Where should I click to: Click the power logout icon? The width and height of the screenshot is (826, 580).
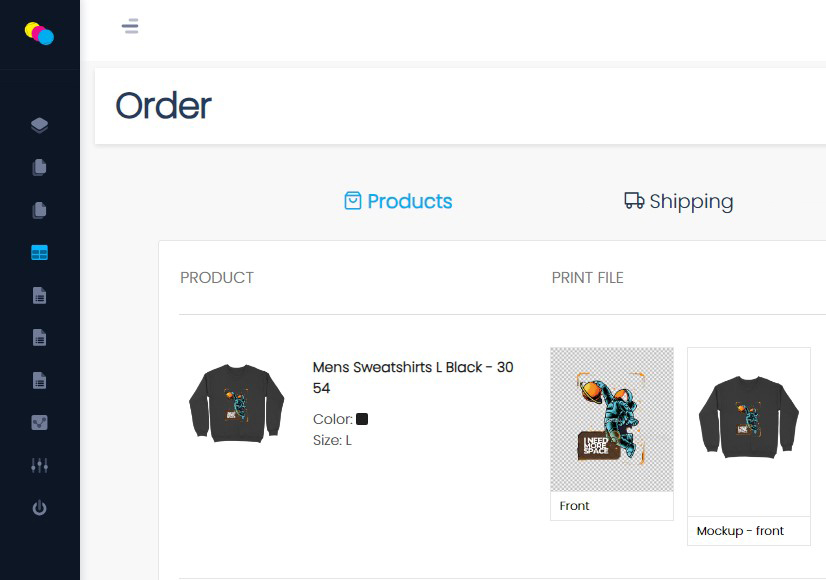39,508
